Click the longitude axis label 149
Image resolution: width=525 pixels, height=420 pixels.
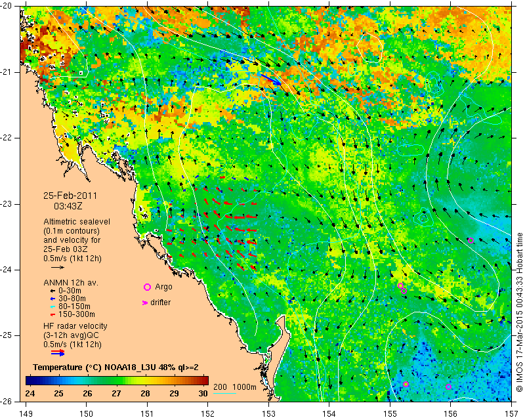[26, 414]
